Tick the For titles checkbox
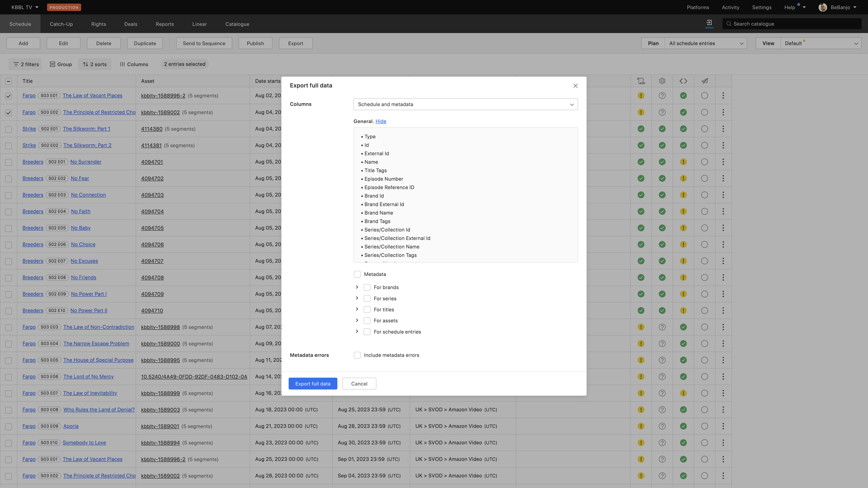The height and width of the screenshot is (488, 868). pyautogui.click(x=367, y=309)
